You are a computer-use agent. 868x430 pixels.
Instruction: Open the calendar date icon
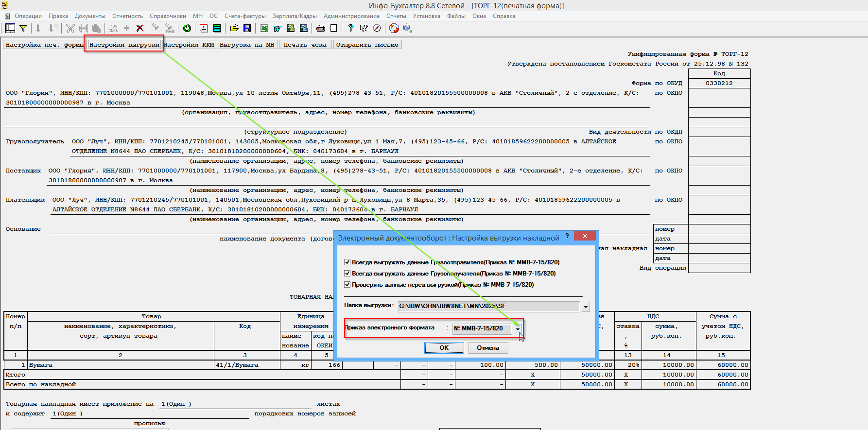(x=204, y=28)
